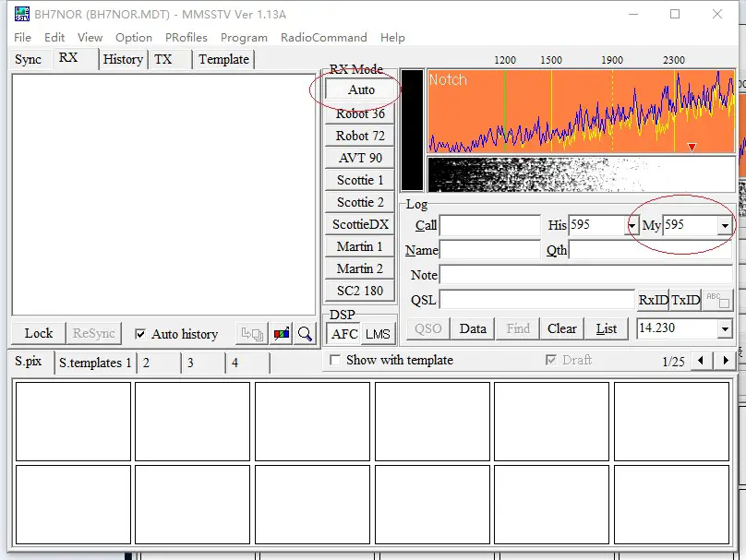The width and height of the screenshot is (746, 560).
Task: Open the His RST dropdown
Action: coord(631,225)
